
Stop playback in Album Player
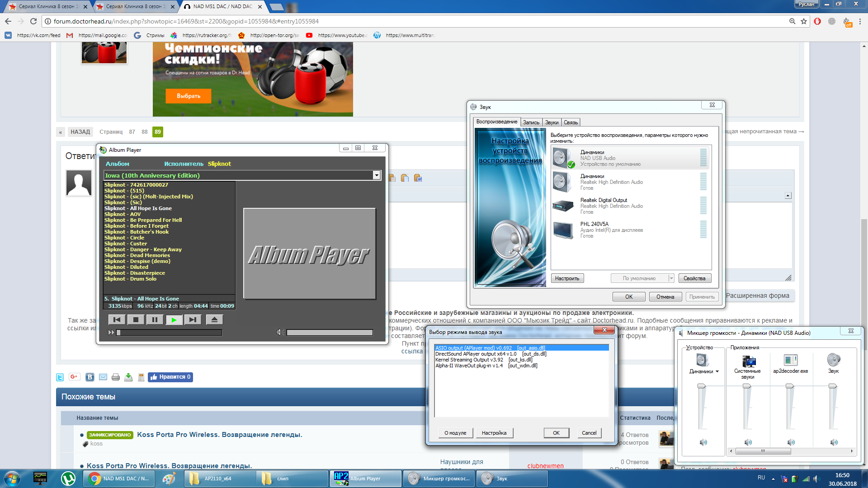click(x=136, y=320)
